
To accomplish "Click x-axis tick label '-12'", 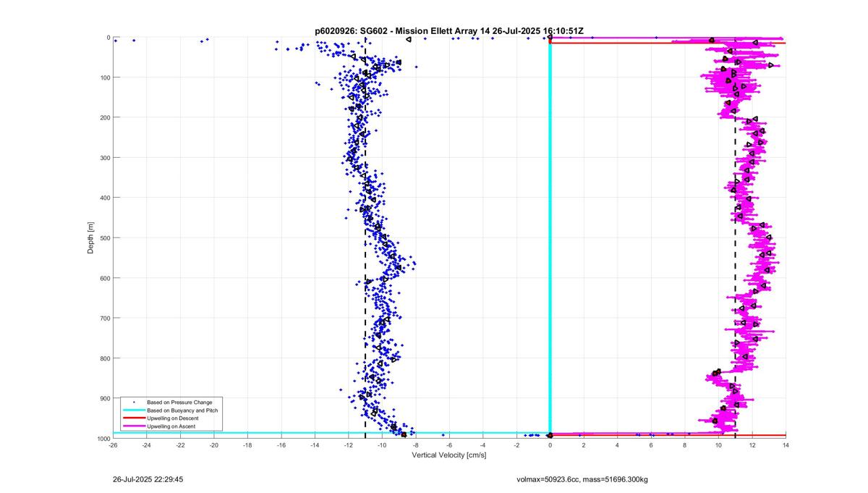I will pyautogui.click(x=349, y=445).
